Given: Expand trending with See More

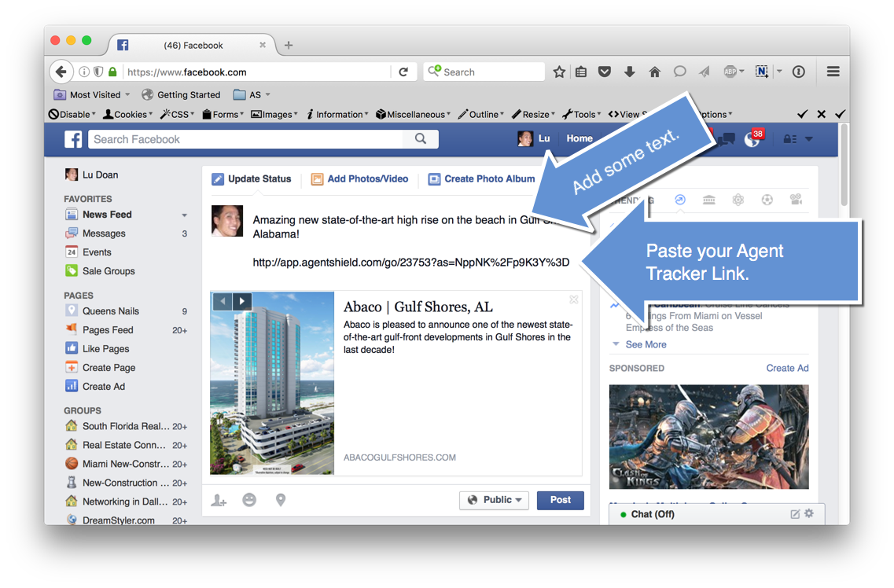Looking at the screenshot, I should [x=646, y=344].
